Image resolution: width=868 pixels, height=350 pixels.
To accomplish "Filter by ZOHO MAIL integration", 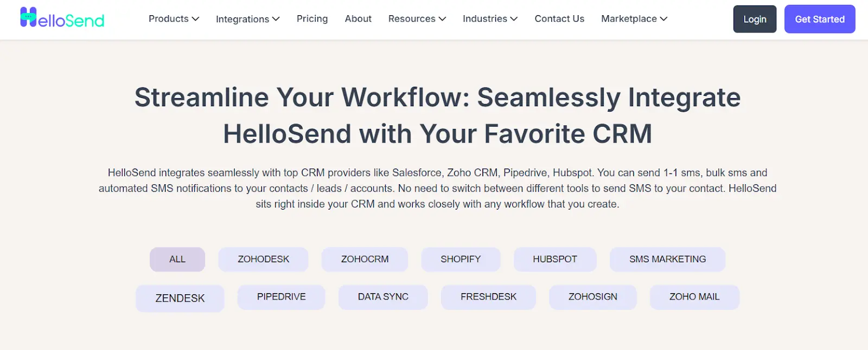I will 694,296.
